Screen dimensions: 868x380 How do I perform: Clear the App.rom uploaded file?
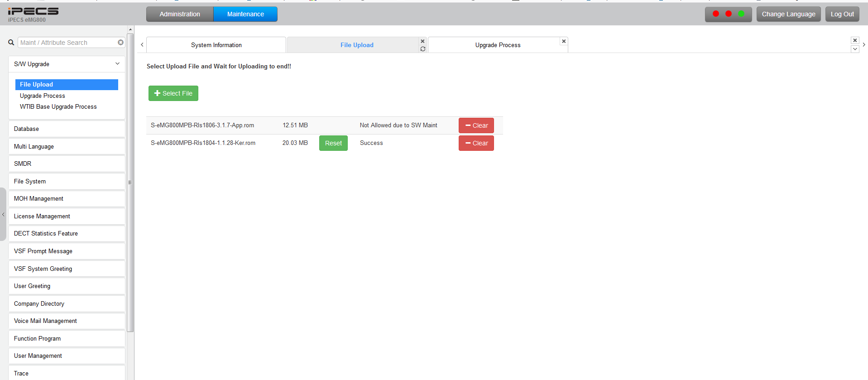tap(476, 125)
